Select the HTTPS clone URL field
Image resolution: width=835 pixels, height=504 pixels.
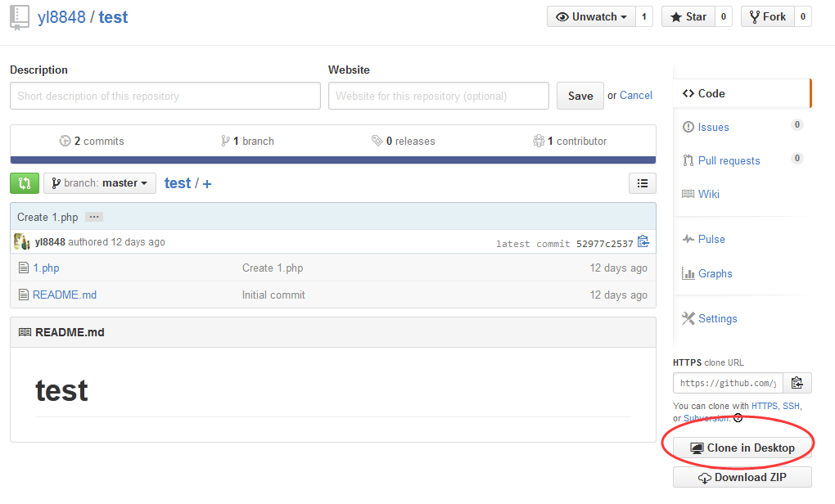(728, 383)
